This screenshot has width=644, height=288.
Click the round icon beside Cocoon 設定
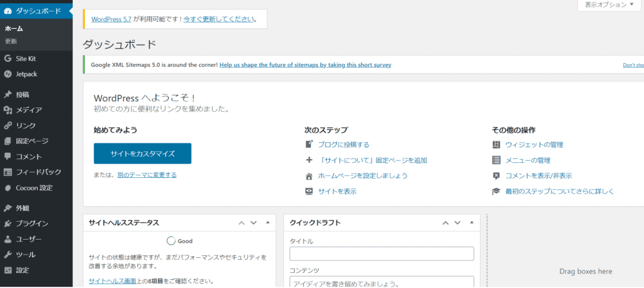(8, 188)
